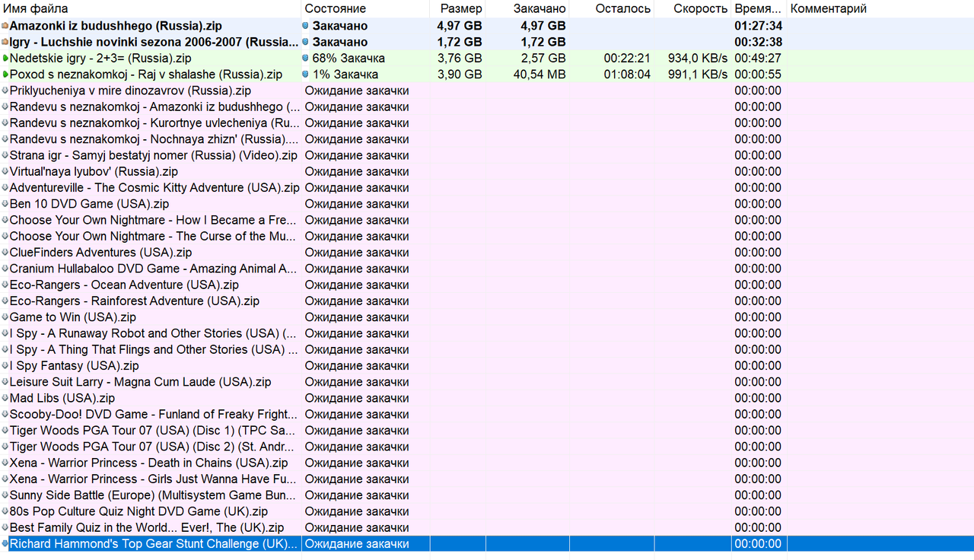The height and width of the screenshot is (560, 974).
Task: Sort by the Закачано column header
Action: [527, 8]
